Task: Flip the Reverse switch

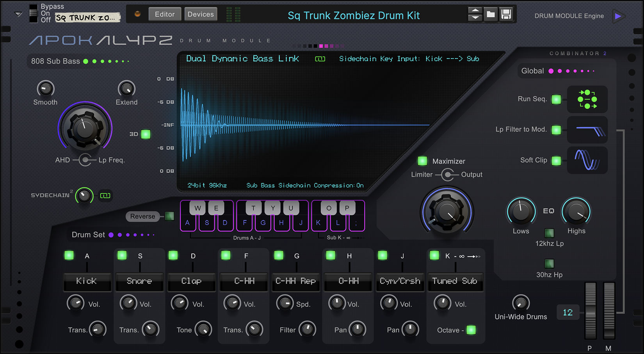Action: click(169, 216)
